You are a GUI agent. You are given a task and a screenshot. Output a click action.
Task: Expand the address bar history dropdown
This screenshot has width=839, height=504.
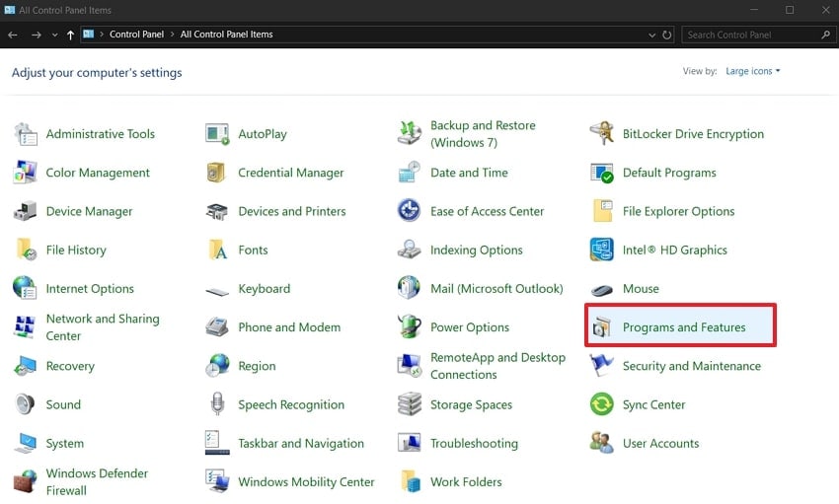tap(651, 35)
